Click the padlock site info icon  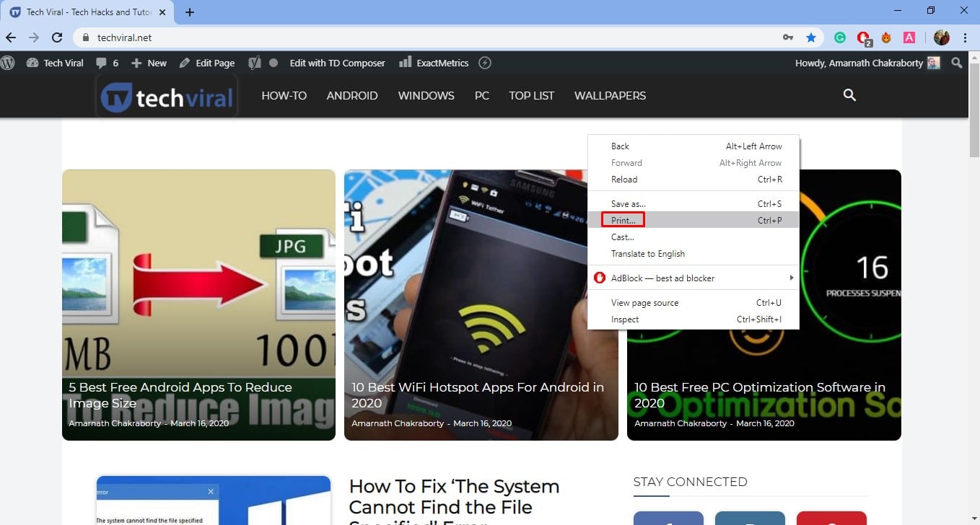[86, 37]
